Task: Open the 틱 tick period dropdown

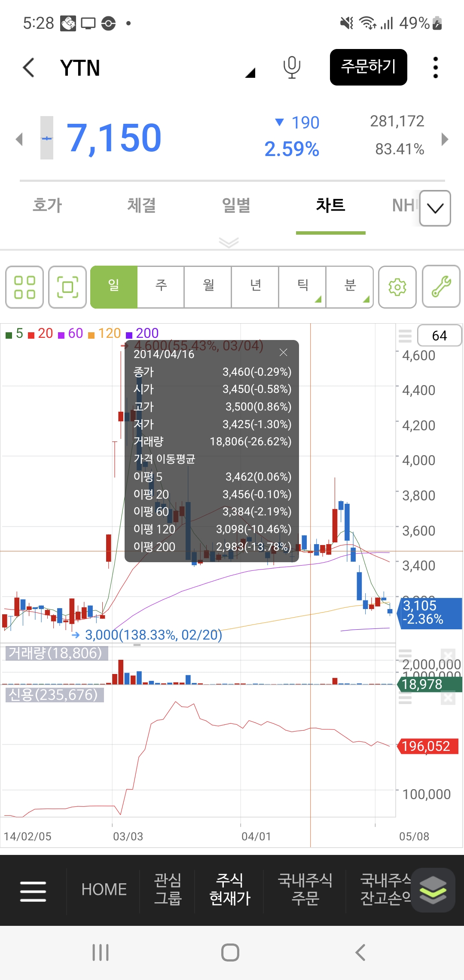Action: [x=303, y=287]
